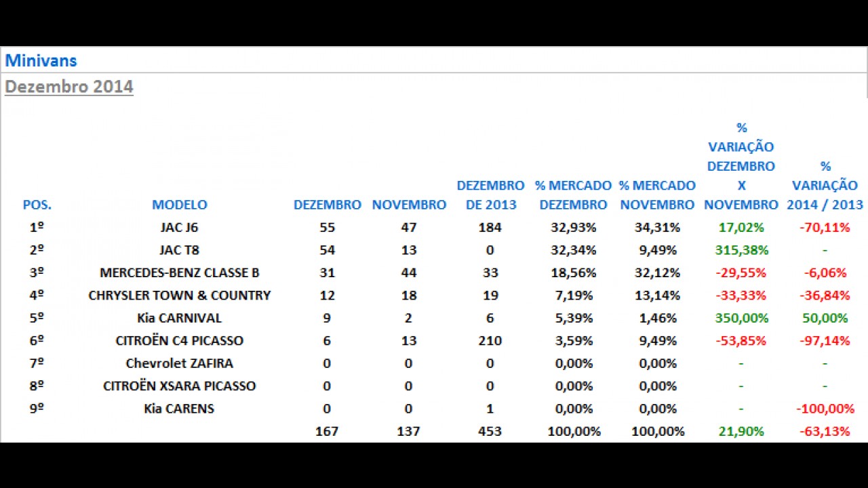Image resolution: width=868 pixels, height=488 pixels.
Task: Click the 210 December 2013 cell
Action: pos(490,341)
